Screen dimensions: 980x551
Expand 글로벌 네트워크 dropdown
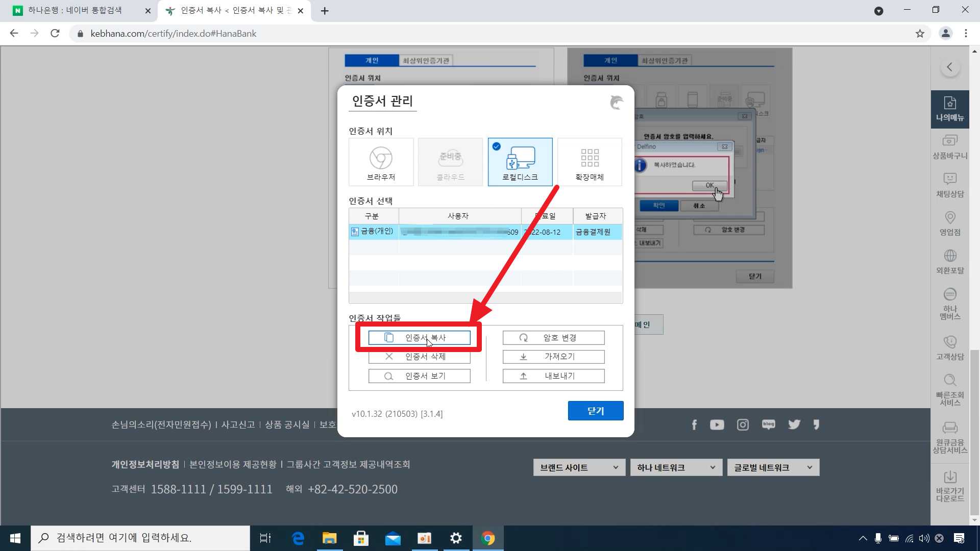click(x=773, y=467)
